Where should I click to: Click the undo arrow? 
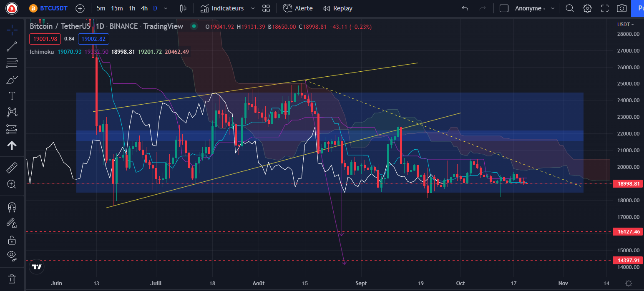[x=465, y=8]
